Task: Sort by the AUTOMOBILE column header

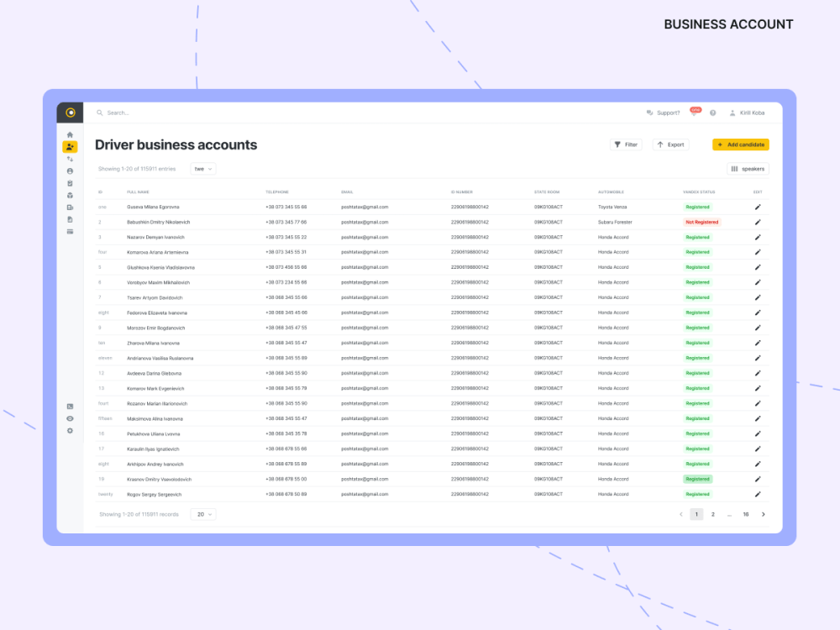Action: click(x=611, y=192)
